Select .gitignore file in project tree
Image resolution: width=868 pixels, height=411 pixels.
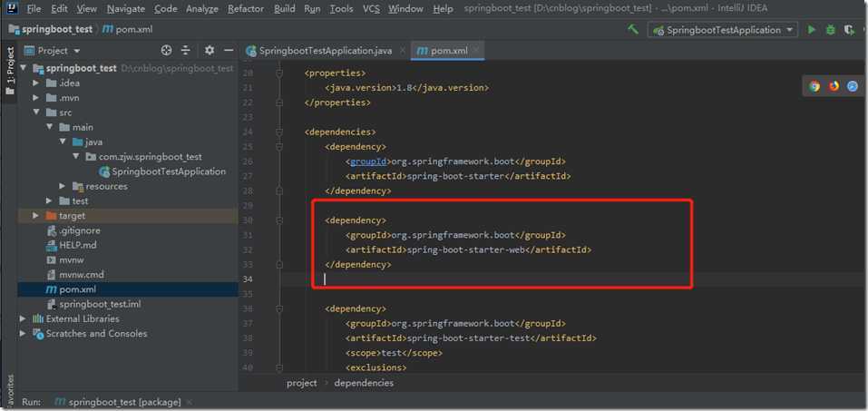73,230
